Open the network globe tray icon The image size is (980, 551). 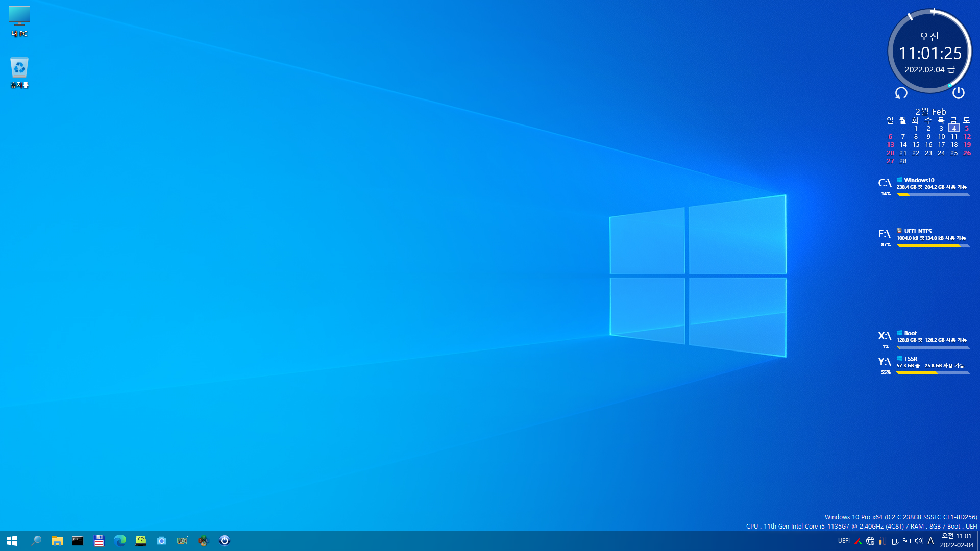(870, 541)
